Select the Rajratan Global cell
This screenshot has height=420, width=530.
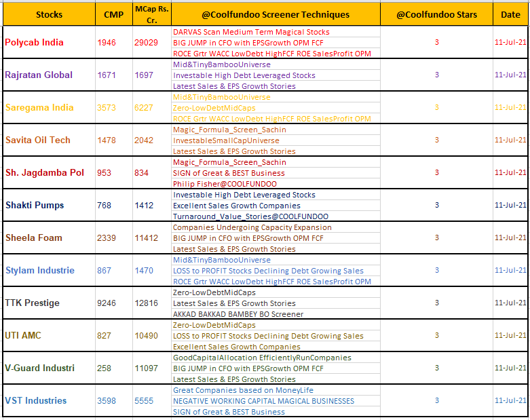coord(49,75)
